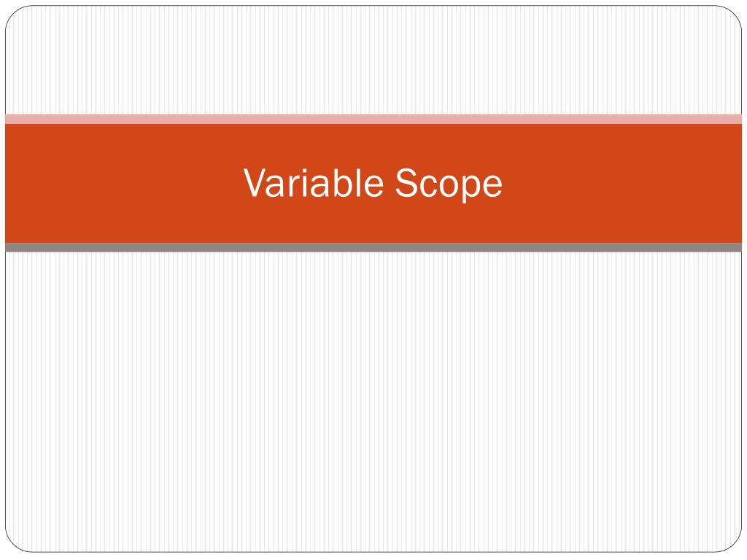
Task: Select the word "Variable" in the title
Action: click(x=314, y=182)
